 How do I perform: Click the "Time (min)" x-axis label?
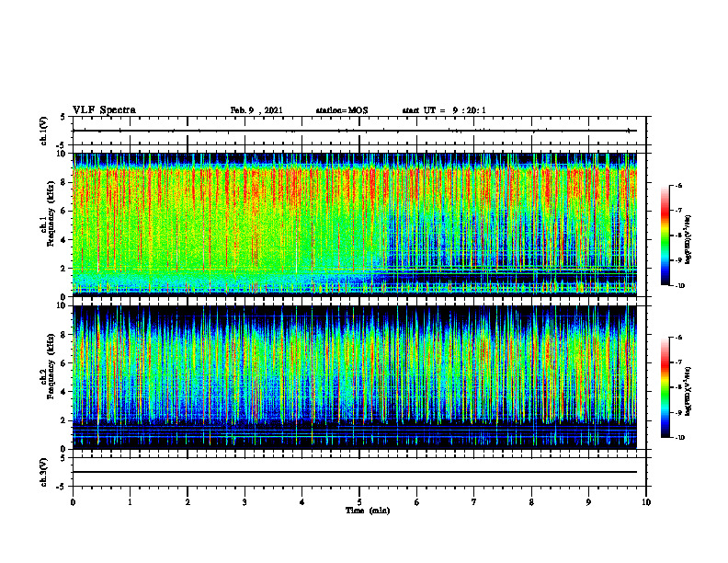(368, 511)
